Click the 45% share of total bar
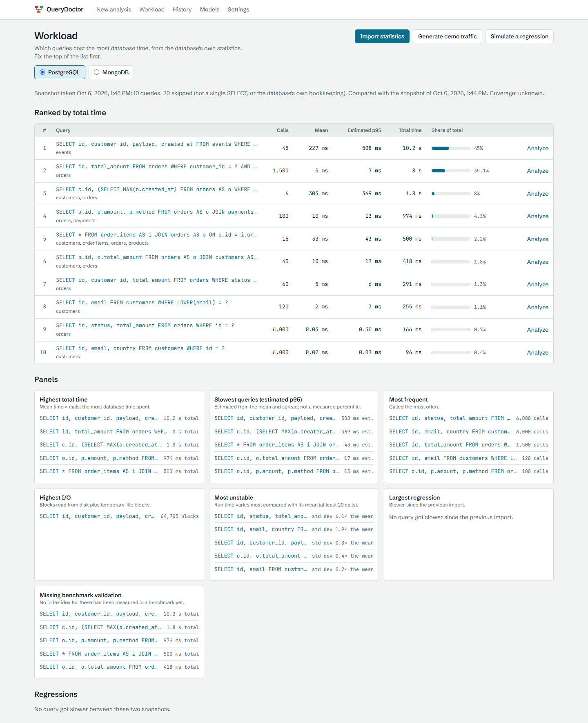The image size is (588, 723). coord(451,148)
